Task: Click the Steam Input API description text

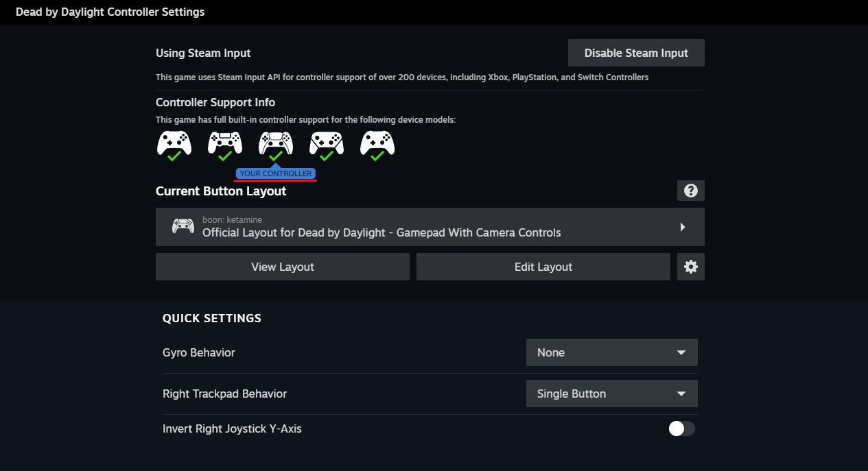Action: [402, 77]
